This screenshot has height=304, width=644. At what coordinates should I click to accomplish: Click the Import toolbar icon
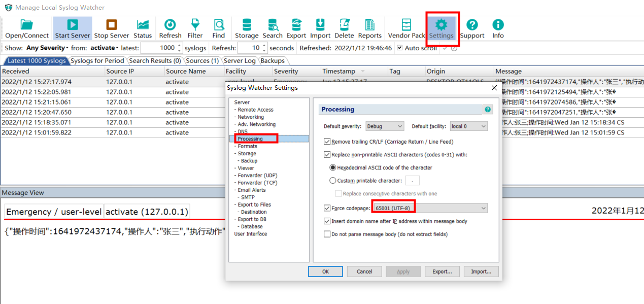coord(320,29)
